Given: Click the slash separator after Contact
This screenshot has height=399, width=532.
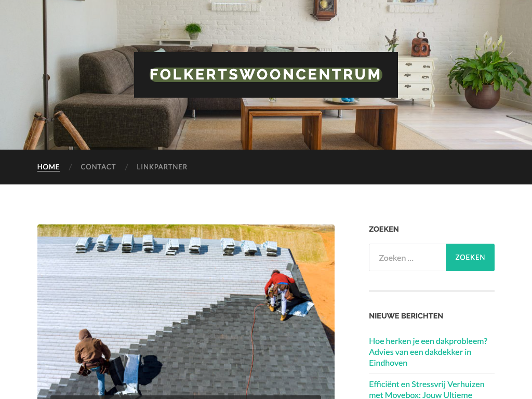Looking at the screenshot, I should pos(126,167).
